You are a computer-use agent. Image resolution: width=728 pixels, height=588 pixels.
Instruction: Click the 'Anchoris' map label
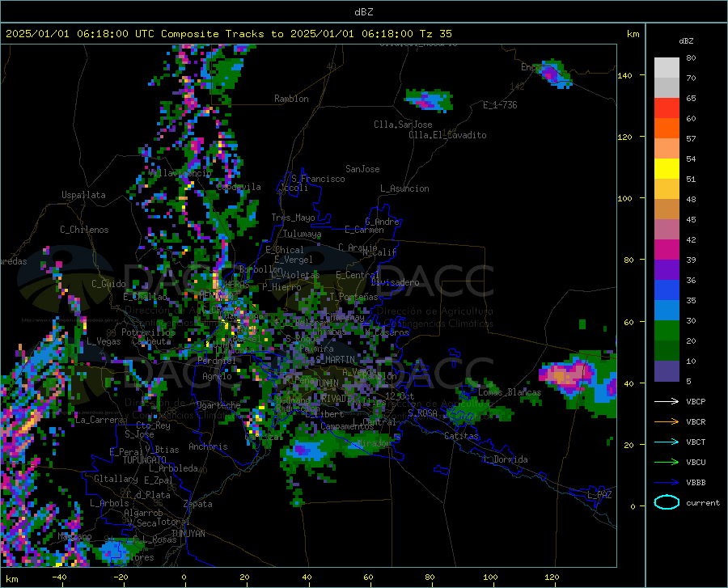208,447
